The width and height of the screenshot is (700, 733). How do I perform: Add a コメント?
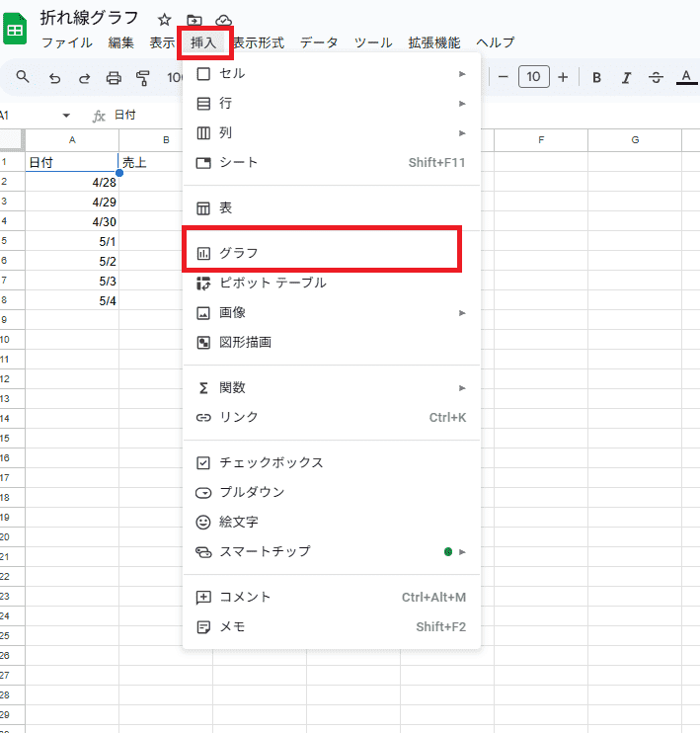point(332,597)
